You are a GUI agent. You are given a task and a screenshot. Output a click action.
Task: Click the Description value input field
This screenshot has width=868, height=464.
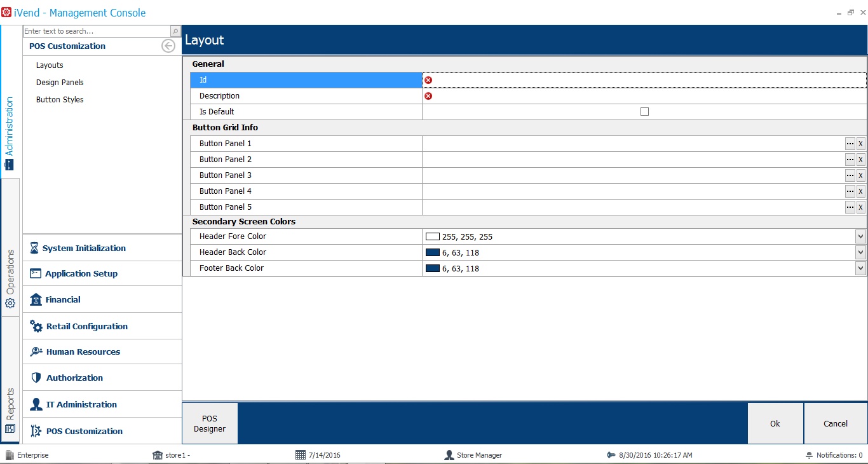[x=644, y=96]
